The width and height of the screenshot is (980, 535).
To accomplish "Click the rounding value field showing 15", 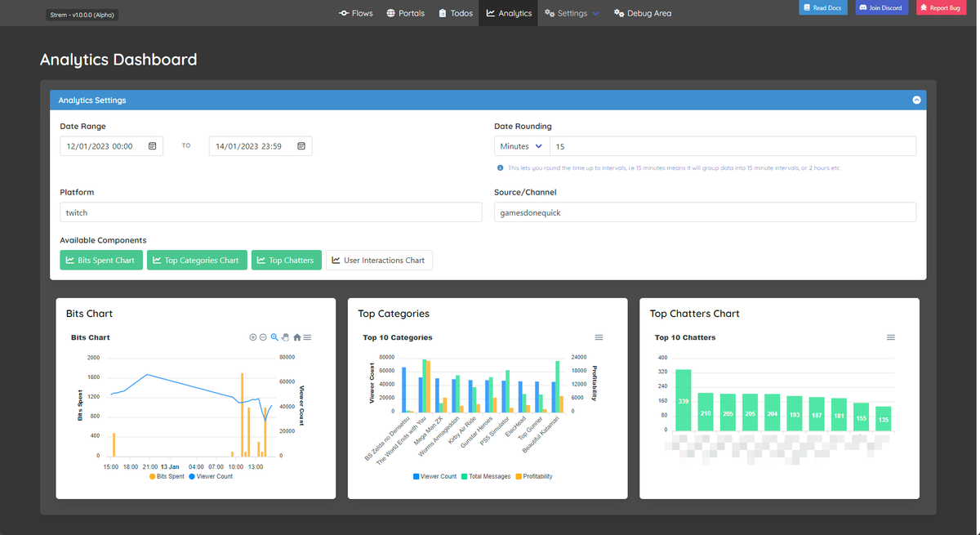I will pyautogui.click(x=733, y=146).
